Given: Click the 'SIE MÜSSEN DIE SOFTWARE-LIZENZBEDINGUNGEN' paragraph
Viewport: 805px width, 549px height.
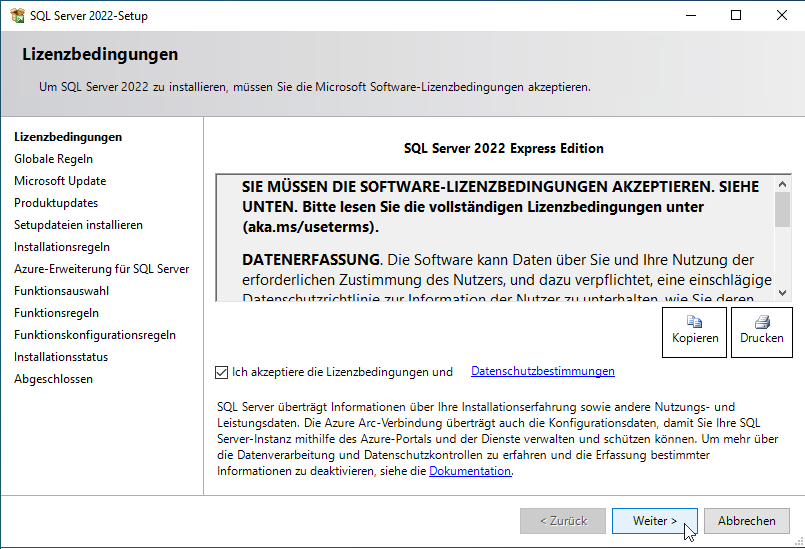Looking at the screenshot, I should tap(501, 207).
